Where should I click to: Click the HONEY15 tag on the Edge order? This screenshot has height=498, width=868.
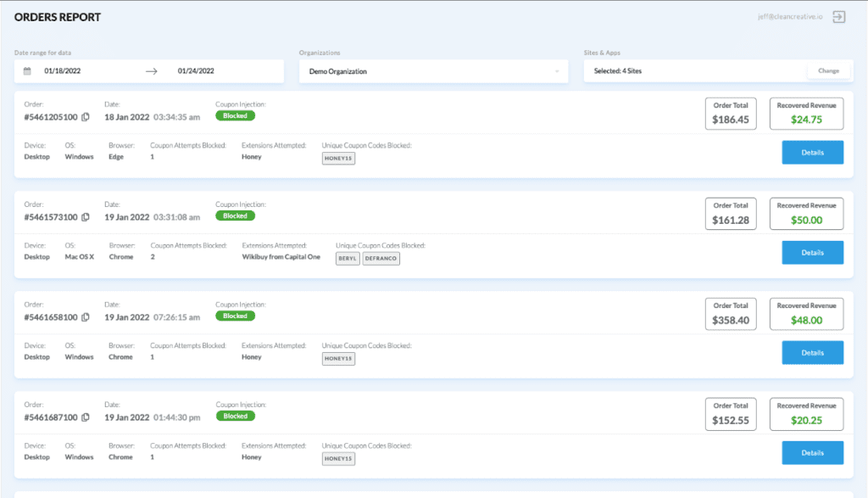[x=338, y=158]
